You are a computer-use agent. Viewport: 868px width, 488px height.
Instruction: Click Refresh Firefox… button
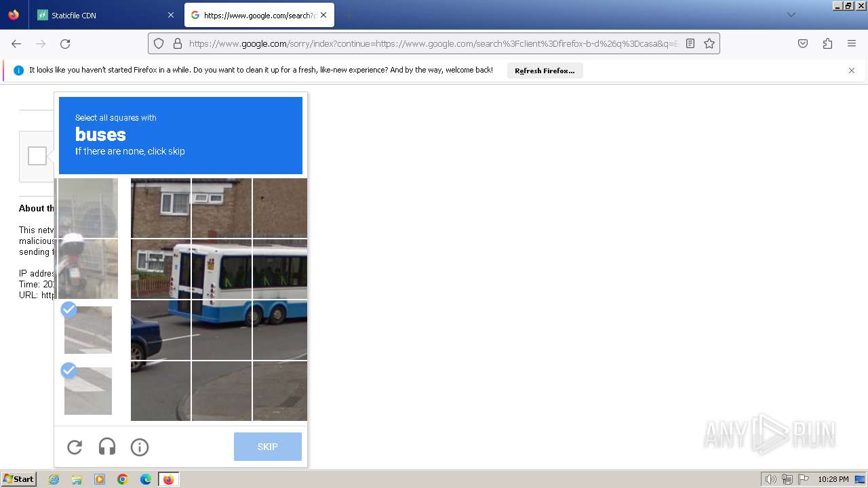[545, 70]
